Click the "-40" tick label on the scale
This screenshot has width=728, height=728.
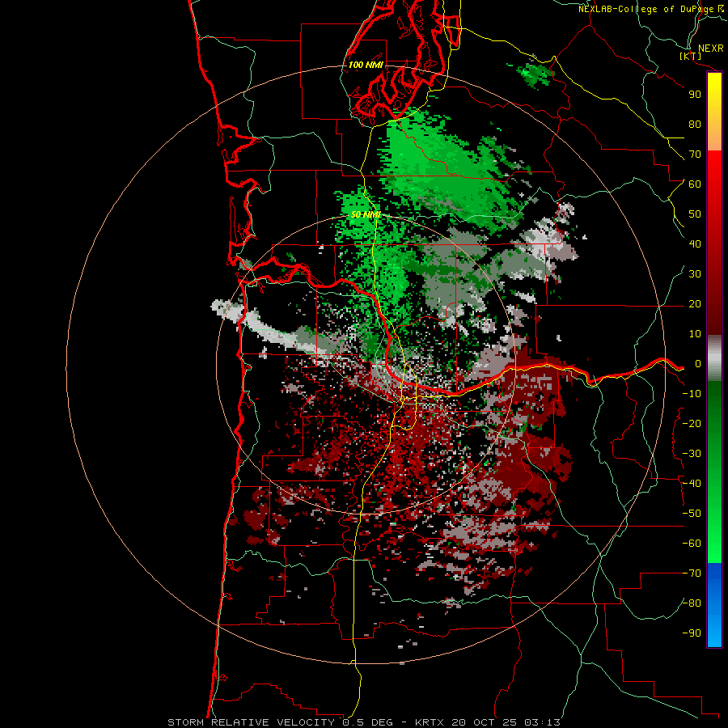(692, 484)
